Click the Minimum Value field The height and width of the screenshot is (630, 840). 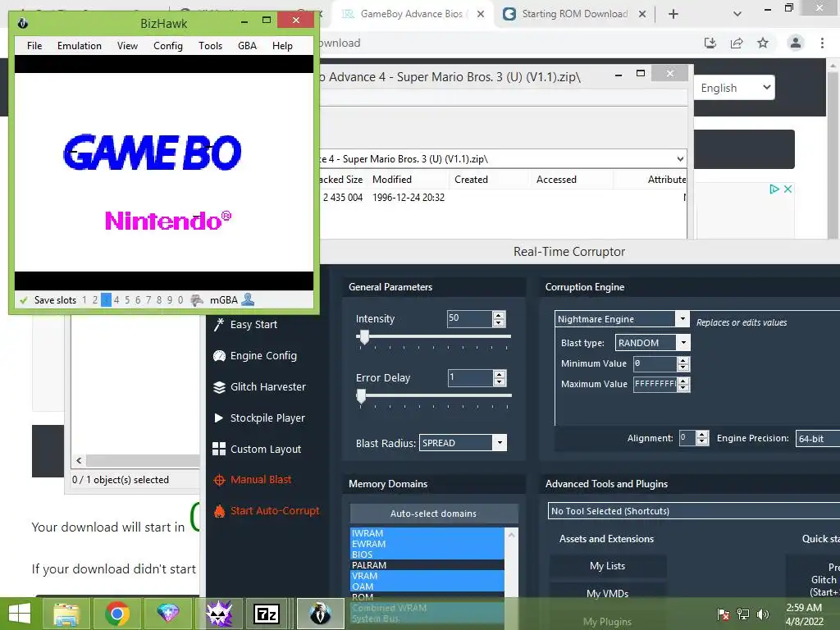click(655, 363)
